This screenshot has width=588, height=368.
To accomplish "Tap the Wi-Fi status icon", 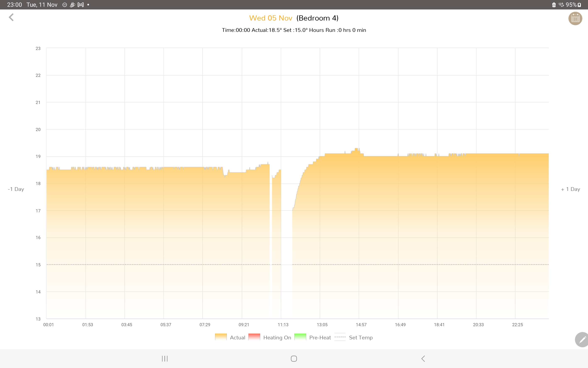I will 561,5.
